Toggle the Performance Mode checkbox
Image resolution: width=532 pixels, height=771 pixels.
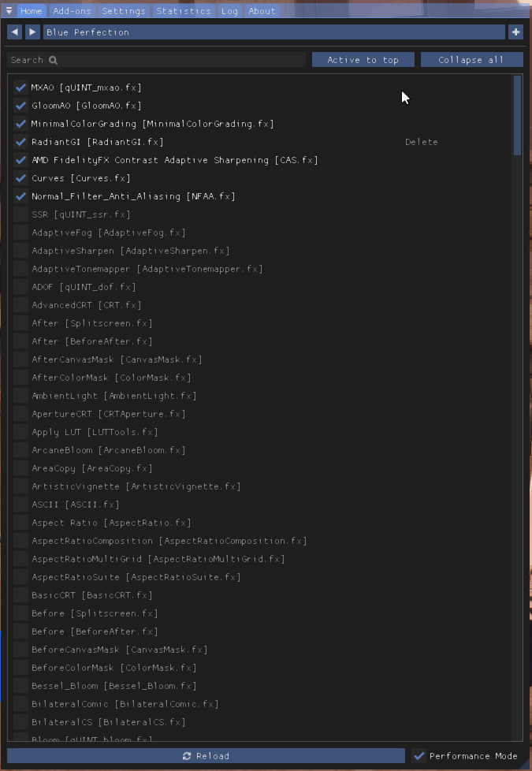[x=419, y=756]
